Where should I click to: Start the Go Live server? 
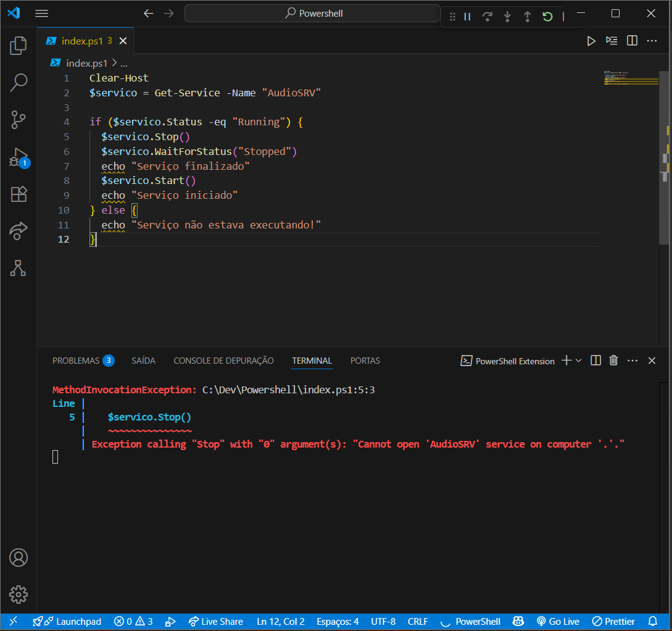pos(558,622)
